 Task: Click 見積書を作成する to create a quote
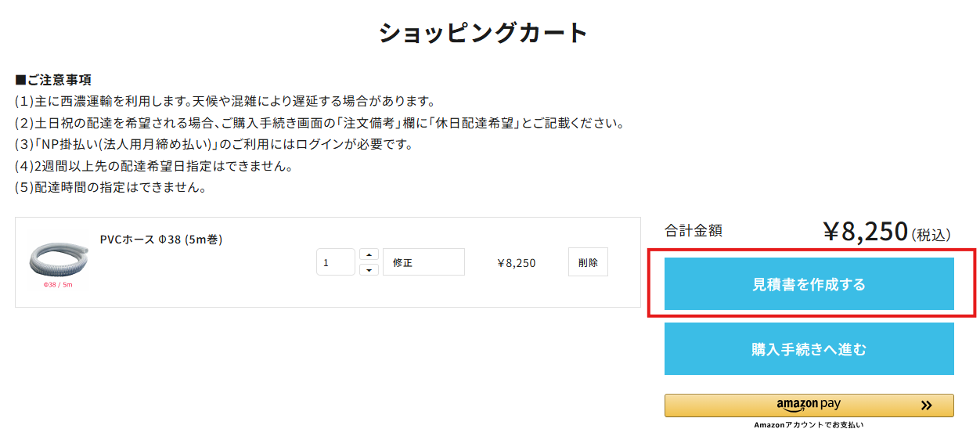[x=809, y=284]
